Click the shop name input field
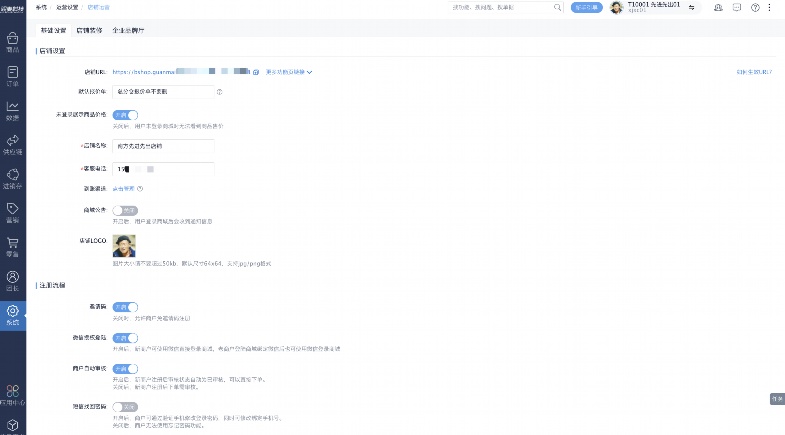The height and width of the screenshot is (435, 785). tap(163, 146)
